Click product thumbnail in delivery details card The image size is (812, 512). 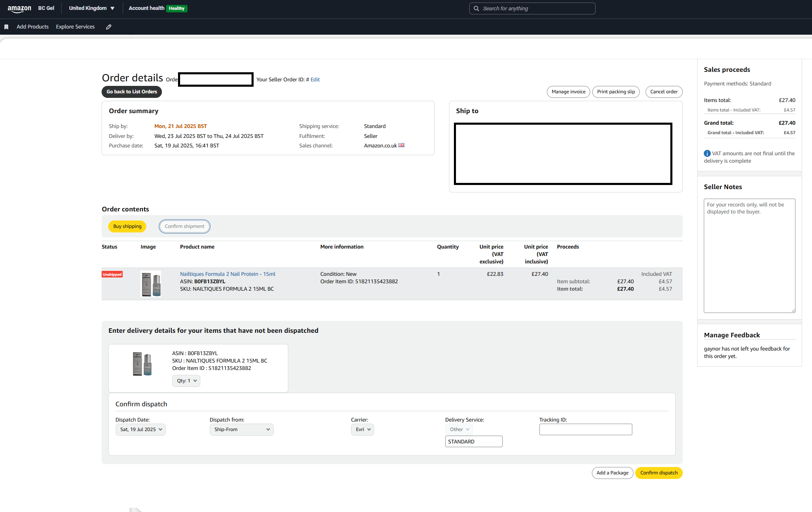[x=142, y=364]
